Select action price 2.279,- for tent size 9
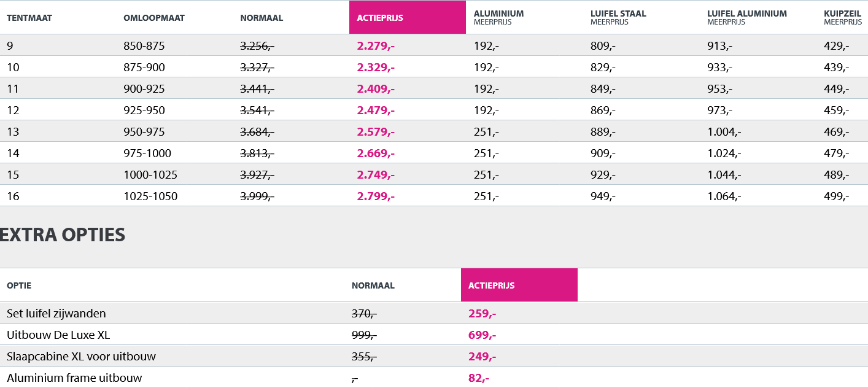The height and width of the screenshot is (388, 868). coord(376,46)
